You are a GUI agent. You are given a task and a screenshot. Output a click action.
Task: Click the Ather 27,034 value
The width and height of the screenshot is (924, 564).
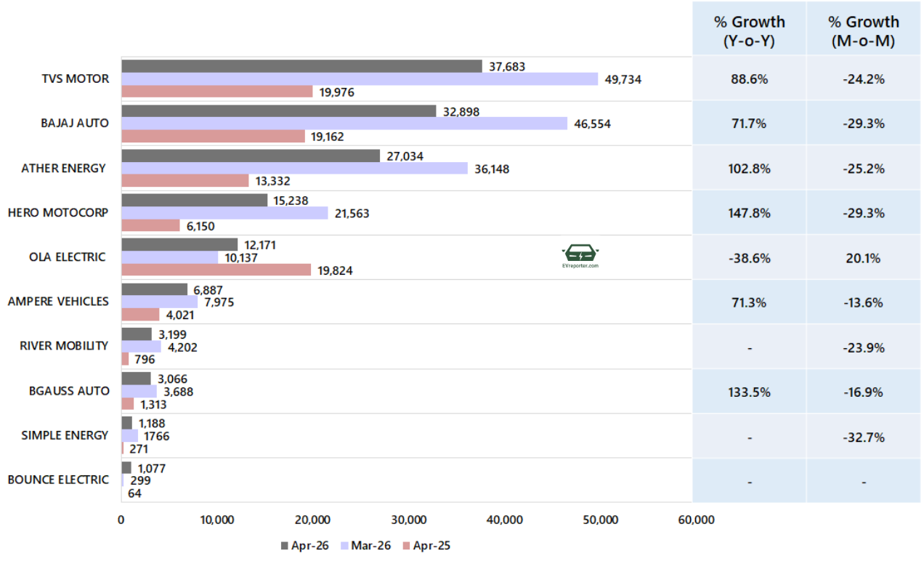(x=405, y=156)
